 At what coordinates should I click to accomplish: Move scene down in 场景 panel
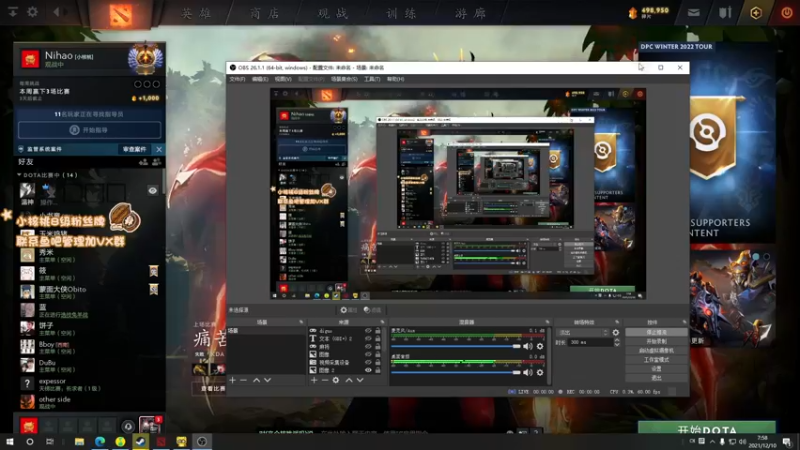(267, 380)
